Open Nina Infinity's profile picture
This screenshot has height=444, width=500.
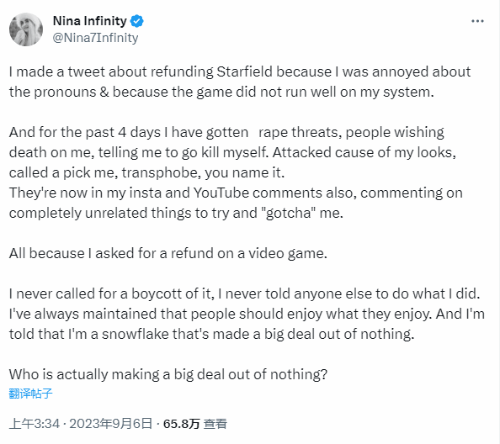(x=26, y=29)
